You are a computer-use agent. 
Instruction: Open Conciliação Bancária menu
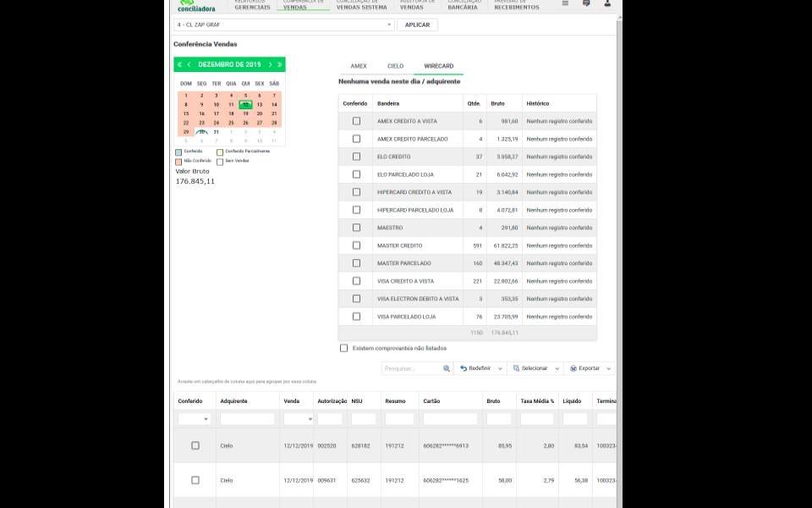click(464, 5)
